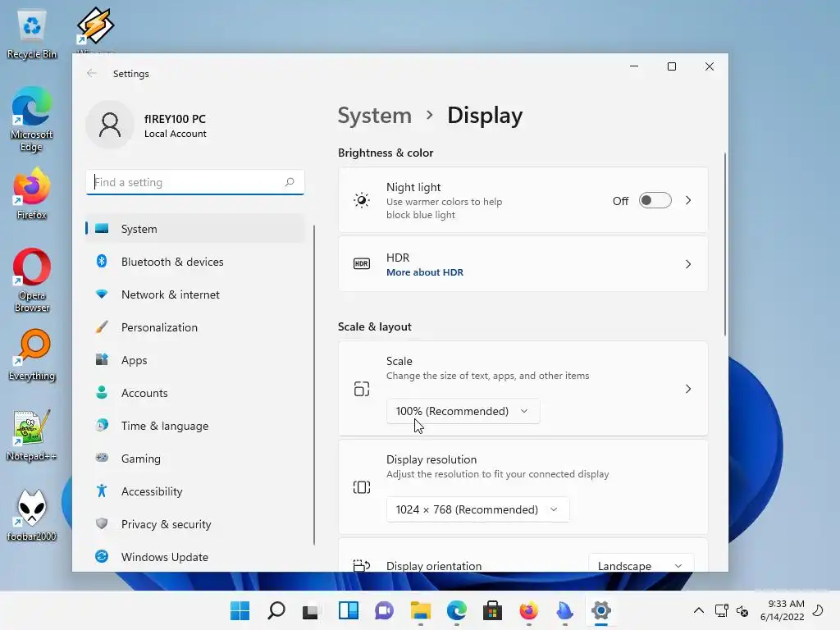This screenshot has width=840, height=630.
Task: Open Chat from the taskbar
Action: coord(384,610)
